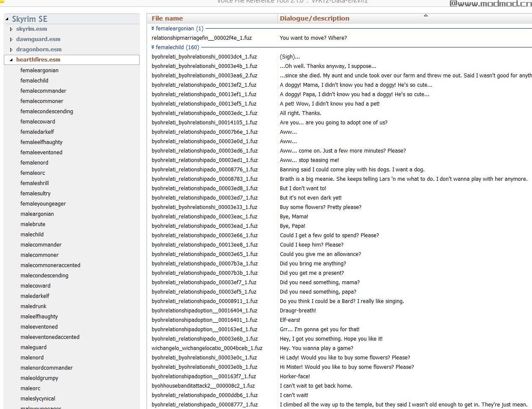Select file wichangelo_wichangelocatio_0004bceb_1.fuz
The width and height of the screenshot is (532, 409).
pos(207,348)
